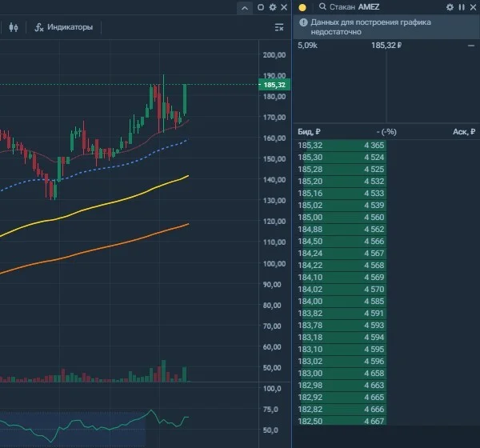Click the 5,09k volume value
The width and height of the screenshot is (480, 448).
[308, 46]
